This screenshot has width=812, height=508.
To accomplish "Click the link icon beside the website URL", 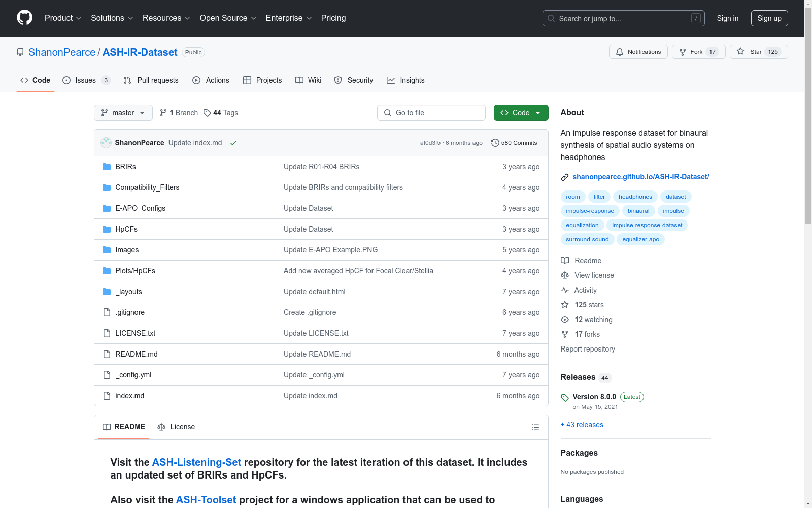I will pos(565,177).
